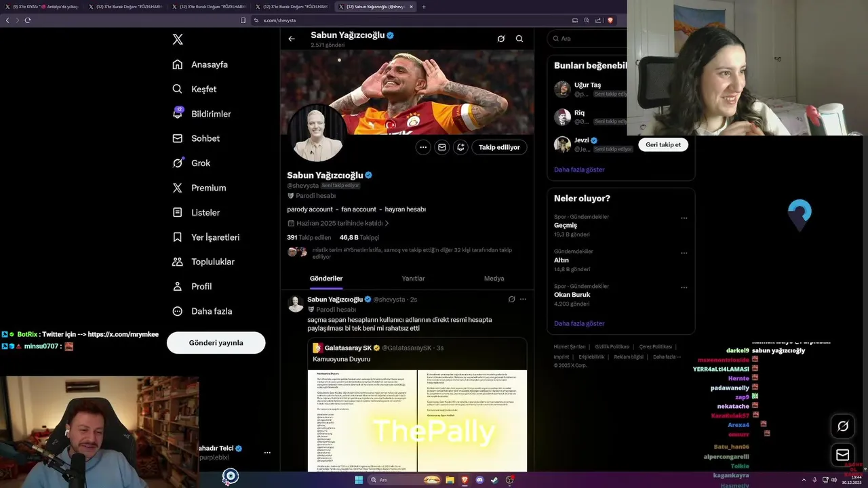Click the message envelope icon on profile
The width and height of the screenshot is (868, 488).
(442, 147)
